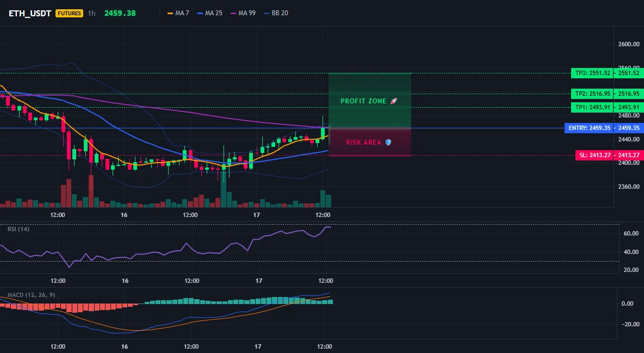Select the 1h timeframe label
The image size is (644, 353).
click(x=91, y=13)
